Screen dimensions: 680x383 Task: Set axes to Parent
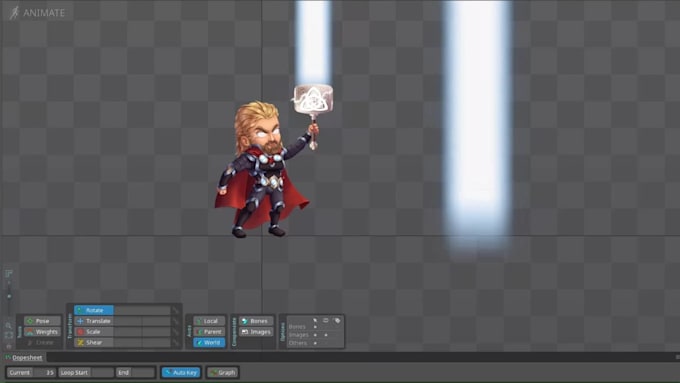(209, 332)
